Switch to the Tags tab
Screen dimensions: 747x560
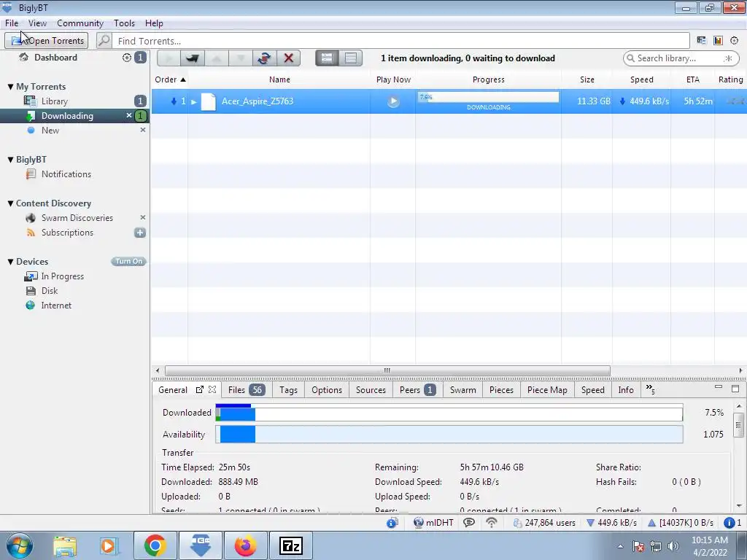coord(288,390)
